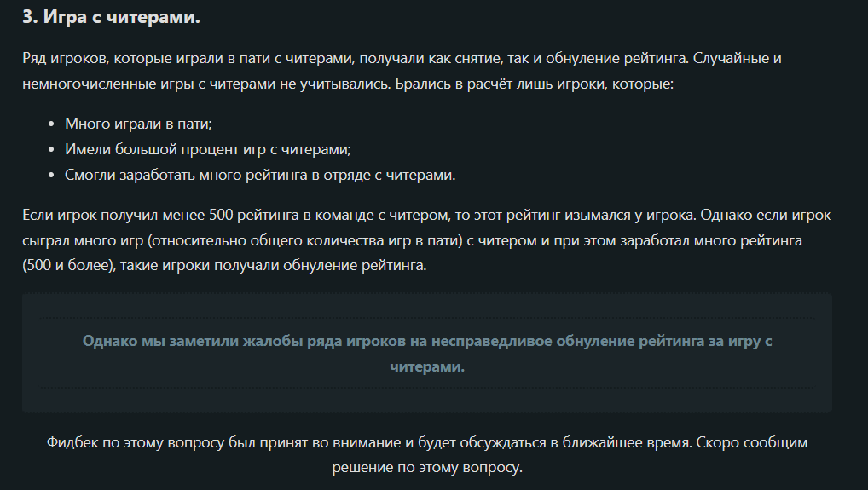Click the highlighted quote 'Однако мы заметили жалобы'

pos(427,354)
